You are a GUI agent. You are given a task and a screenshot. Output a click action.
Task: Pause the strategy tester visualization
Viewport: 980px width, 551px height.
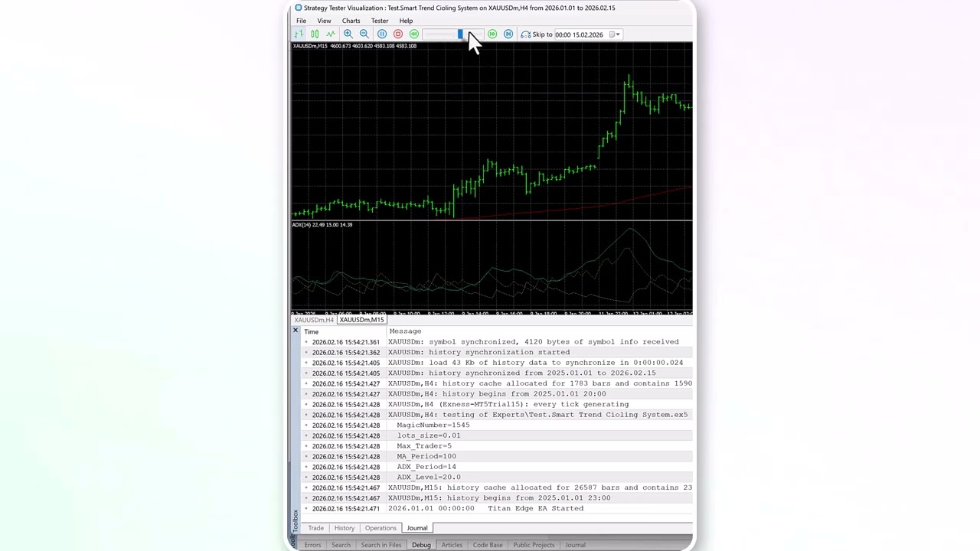[x=382, y=34]
